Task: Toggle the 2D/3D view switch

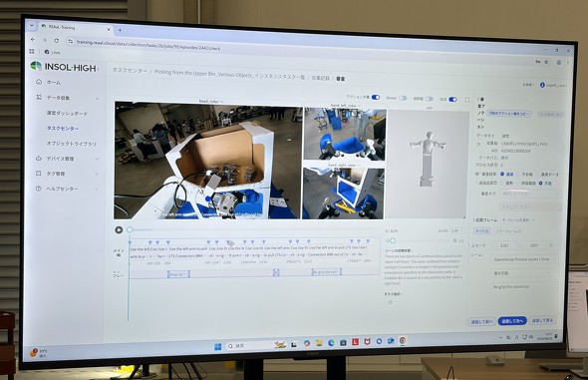Action: tap(453, 100)
